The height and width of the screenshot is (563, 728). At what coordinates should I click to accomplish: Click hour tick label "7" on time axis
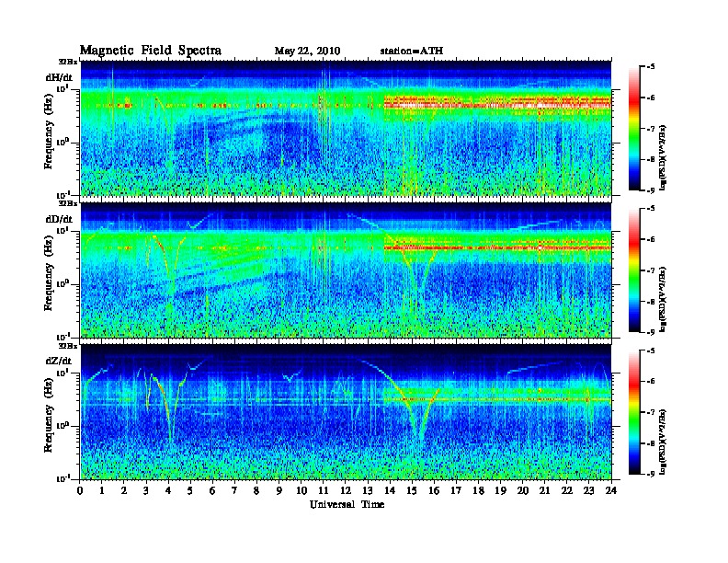(x=235, y=490)
